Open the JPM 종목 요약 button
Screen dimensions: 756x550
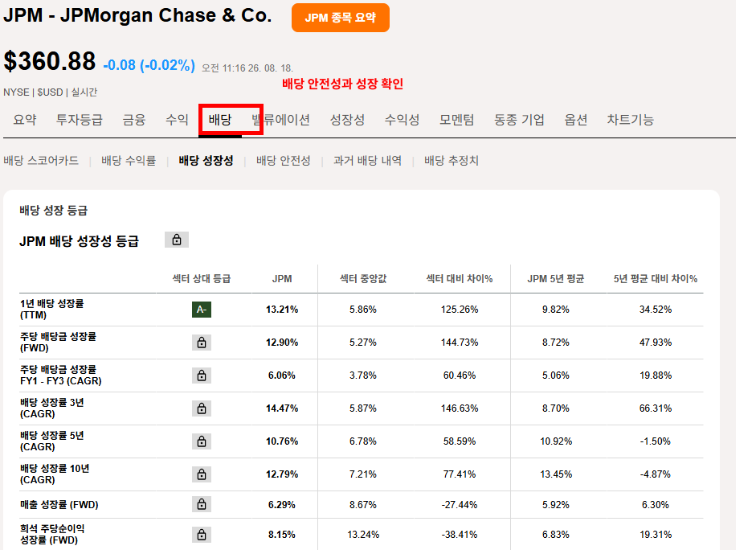341,18
